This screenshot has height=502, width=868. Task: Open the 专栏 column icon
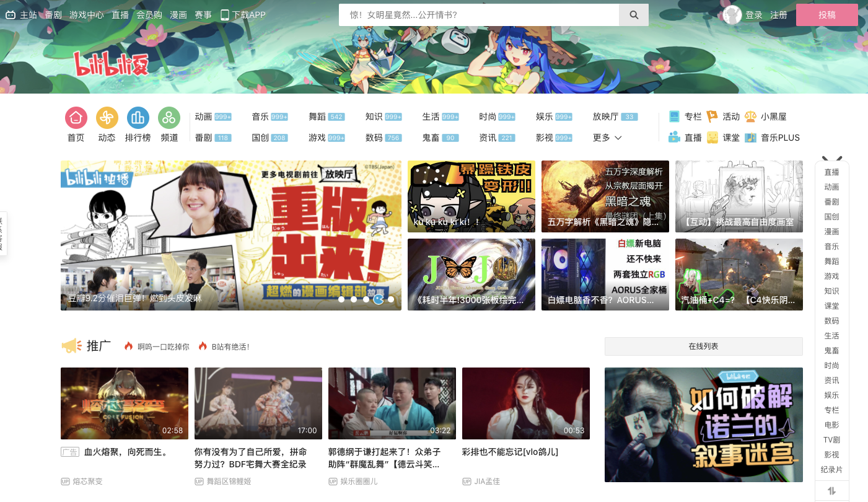click(x=675, y=117)
